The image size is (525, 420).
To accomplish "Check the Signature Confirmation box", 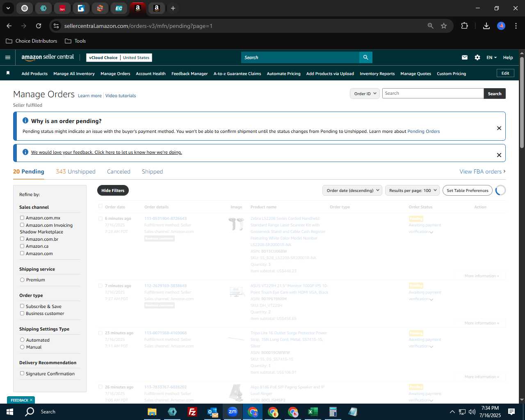I will [22, 373].
